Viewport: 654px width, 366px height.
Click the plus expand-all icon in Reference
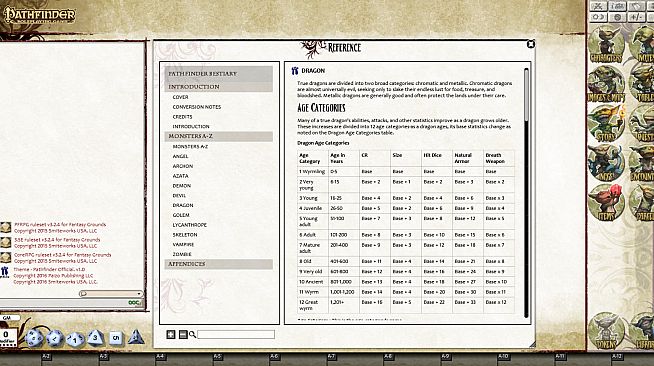(x=171, y=334)
